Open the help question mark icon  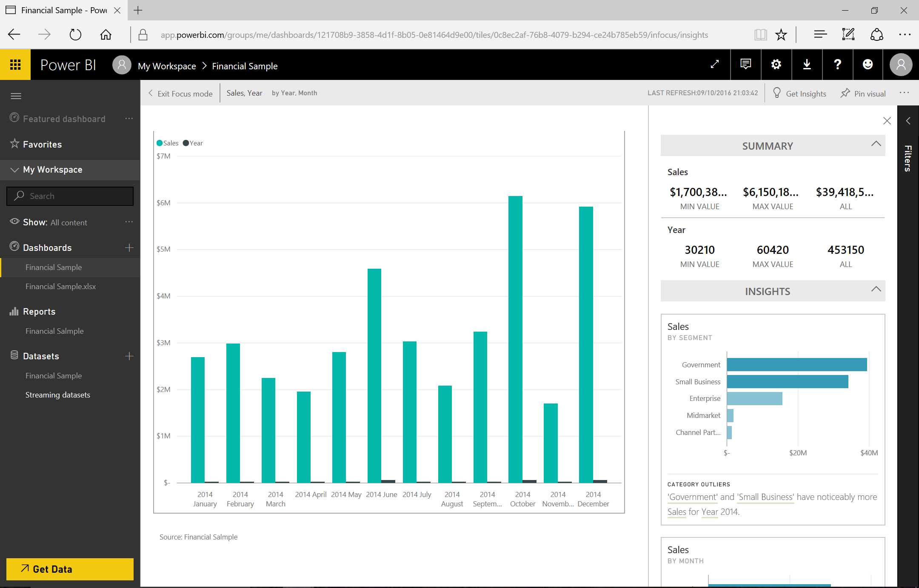click(x=837, y=65)
